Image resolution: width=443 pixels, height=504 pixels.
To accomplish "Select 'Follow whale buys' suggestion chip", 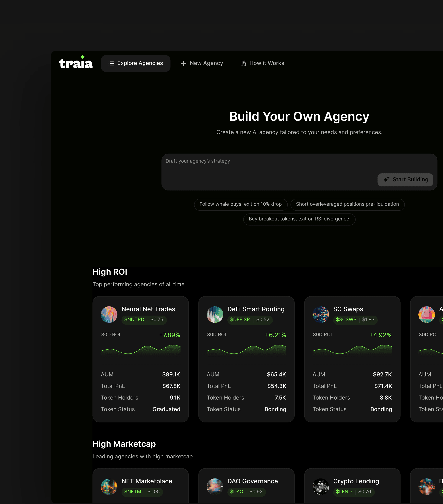I will (x=241, y=204).
